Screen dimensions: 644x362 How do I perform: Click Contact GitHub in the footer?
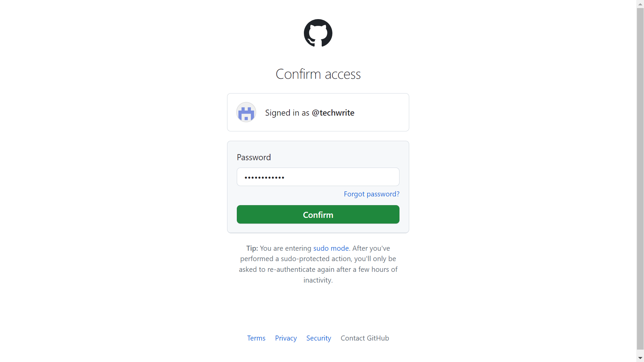click(x=365, y=338)
